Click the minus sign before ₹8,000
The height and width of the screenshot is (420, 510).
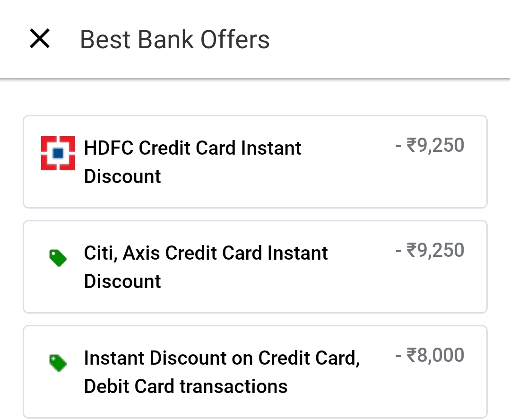pyautogui.click(x=398, y=356)
